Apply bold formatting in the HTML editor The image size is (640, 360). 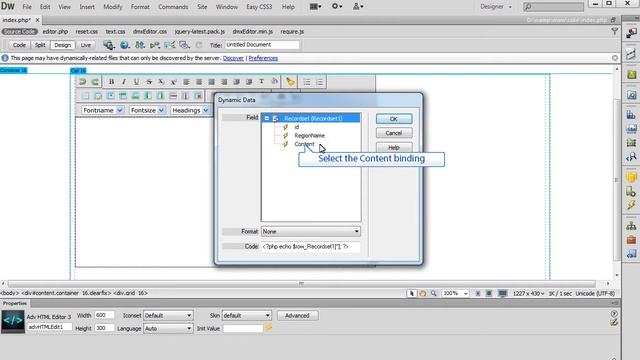111,82
